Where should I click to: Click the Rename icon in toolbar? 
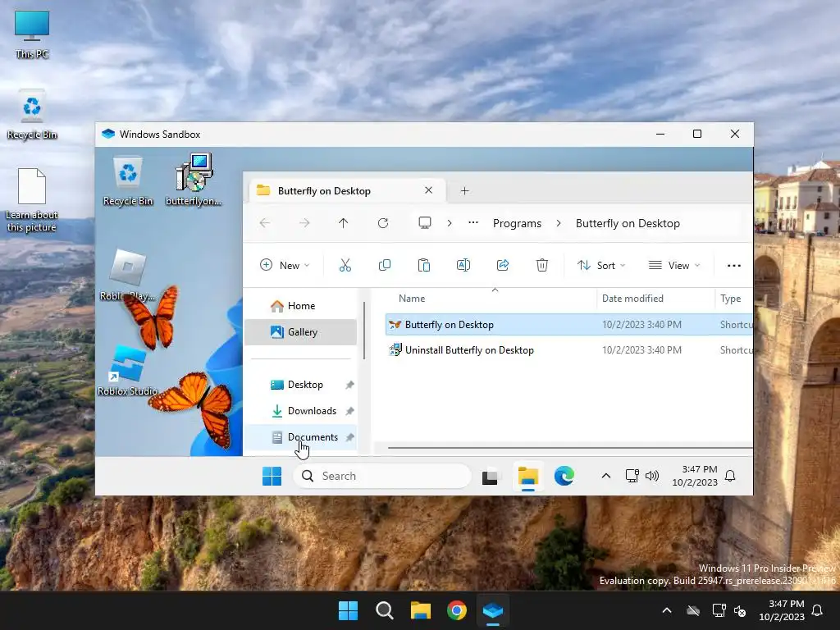[463, 265]
